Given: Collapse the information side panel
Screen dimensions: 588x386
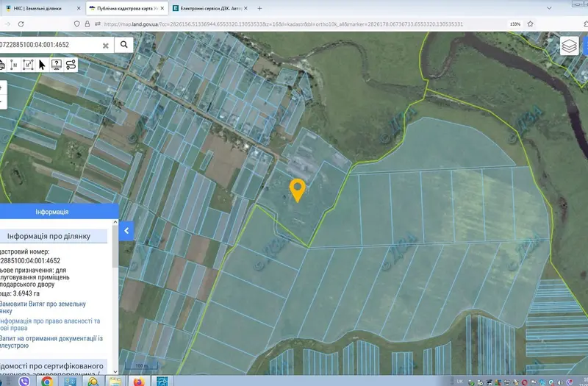Looking at the screenshot, I should click(126, 231).
